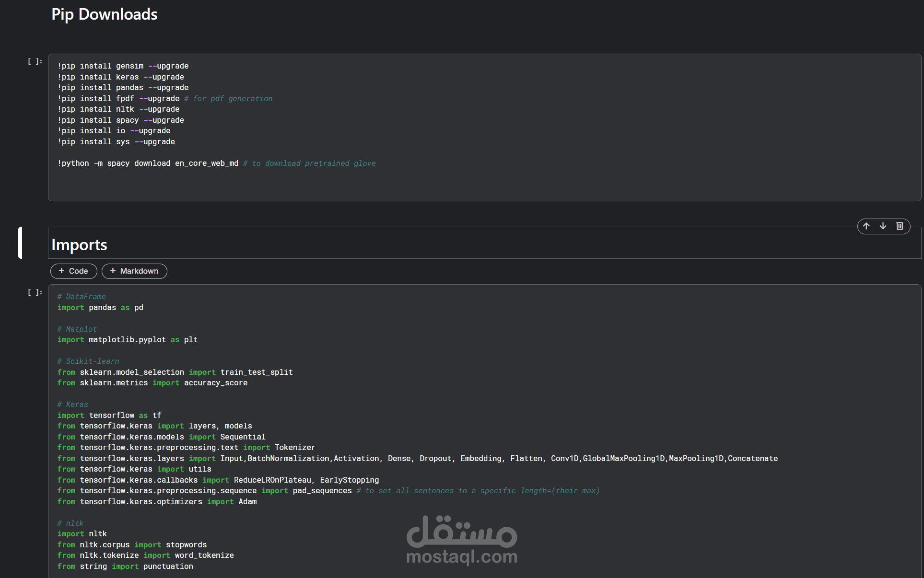This screenshot has height=578, width=924.
Task: Click the mostaql.com watermark logo
Action: [462, 541]
